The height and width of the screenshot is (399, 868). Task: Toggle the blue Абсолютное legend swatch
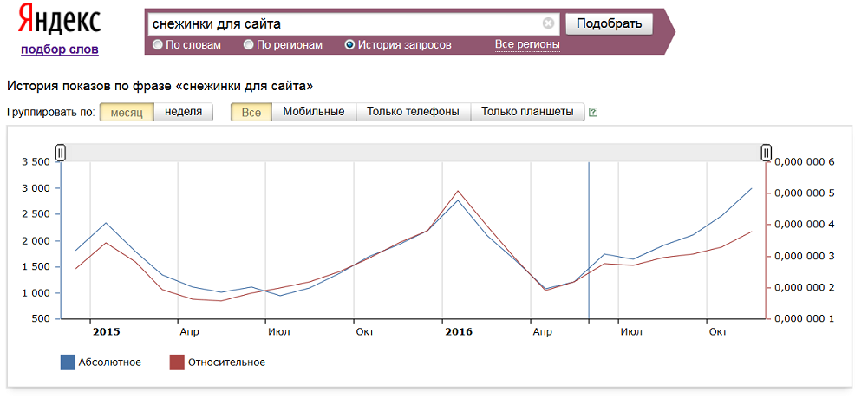click(x=67, y=363)
